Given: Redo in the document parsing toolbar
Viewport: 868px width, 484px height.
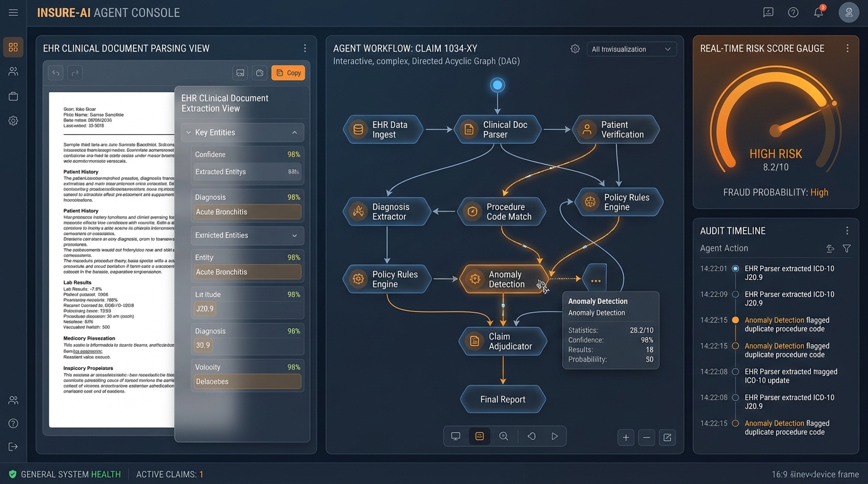Looking at the screenshot, I should (x=74, y=73).
